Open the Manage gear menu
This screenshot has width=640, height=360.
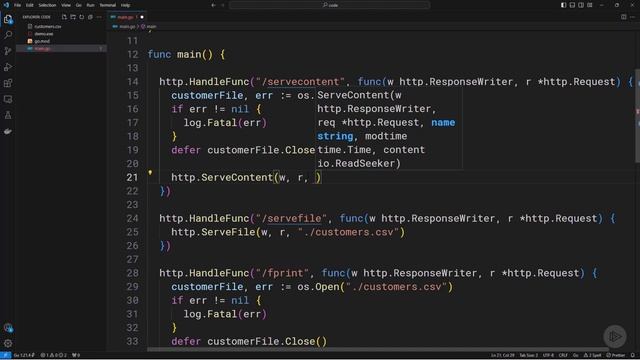tap(8, 344)
